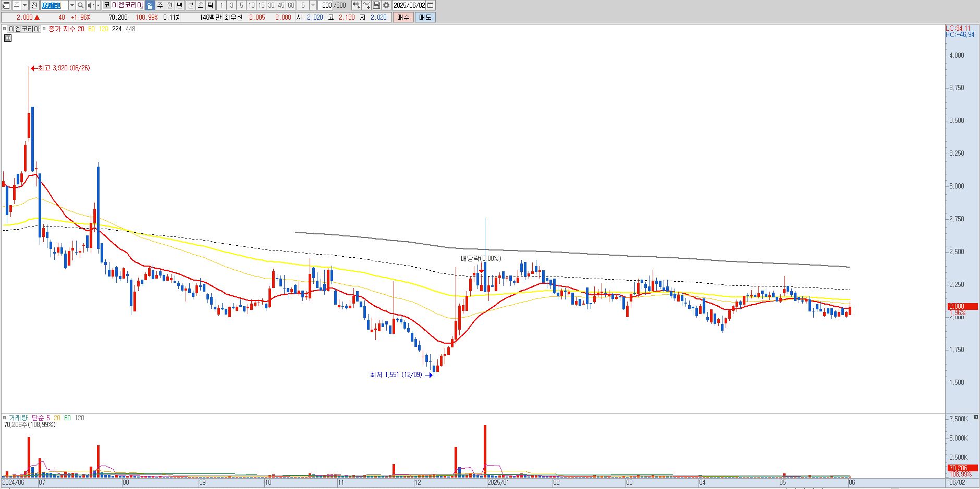This screenshot has width=980, height=489.
Task: Click the floppy disk save icon
Action: click(376, 5)
